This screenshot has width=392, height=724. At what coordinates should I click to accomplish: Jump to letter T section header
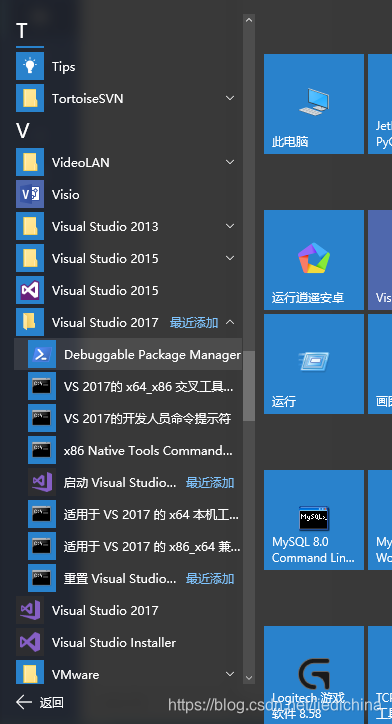point(22,31)
